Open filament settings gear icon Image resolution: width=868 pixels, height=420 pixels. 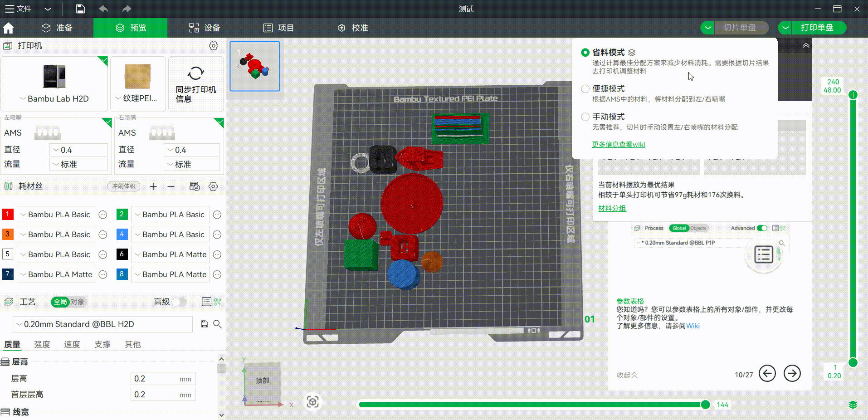[213, 186]
